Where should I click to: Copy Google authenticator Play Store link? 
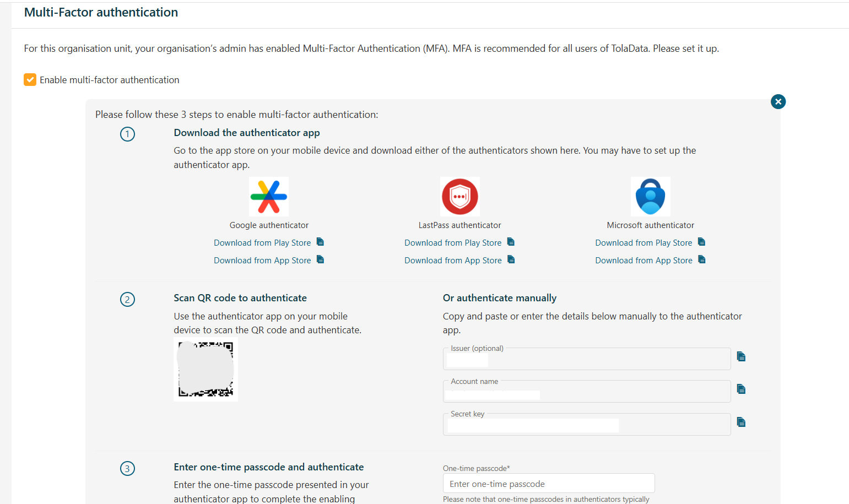[x=320, y=242]
